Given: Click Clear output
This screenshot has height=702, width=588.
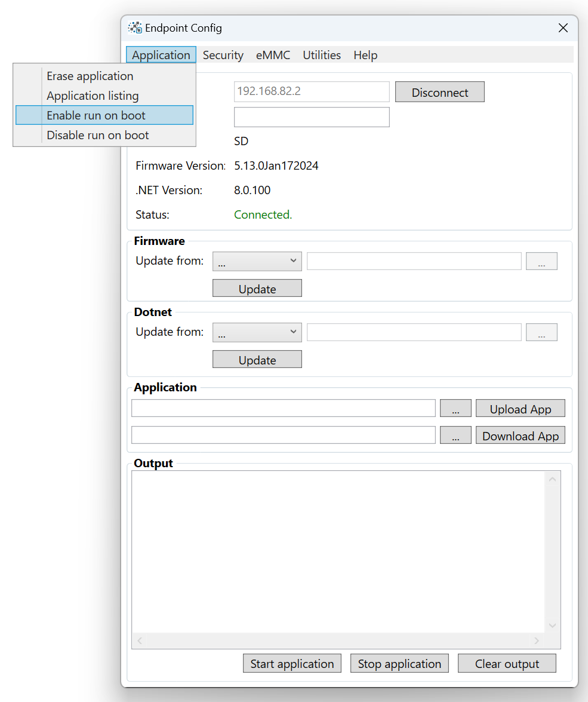Looking at the screenshot, I should (x=507, y=663).
